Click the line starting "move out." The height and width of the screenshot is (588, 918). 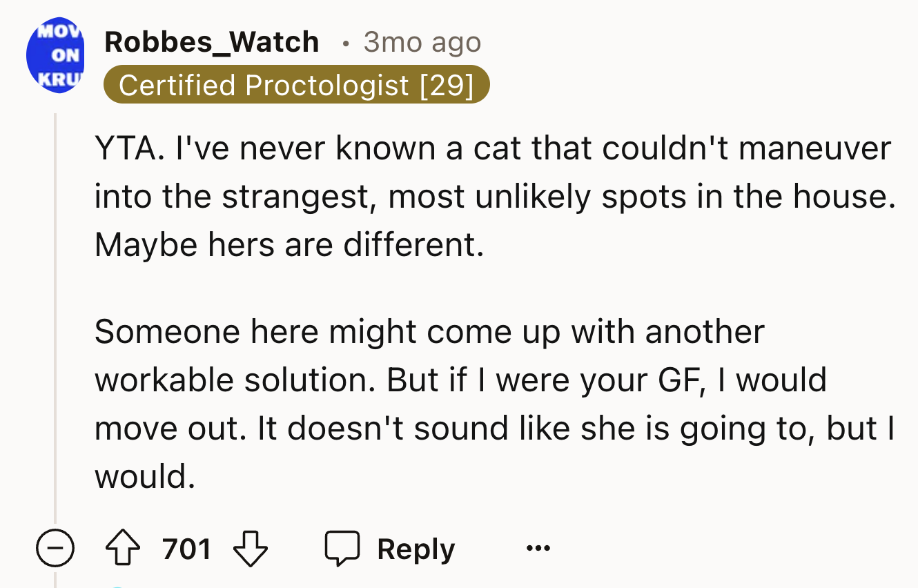click(x=493, y=429)
